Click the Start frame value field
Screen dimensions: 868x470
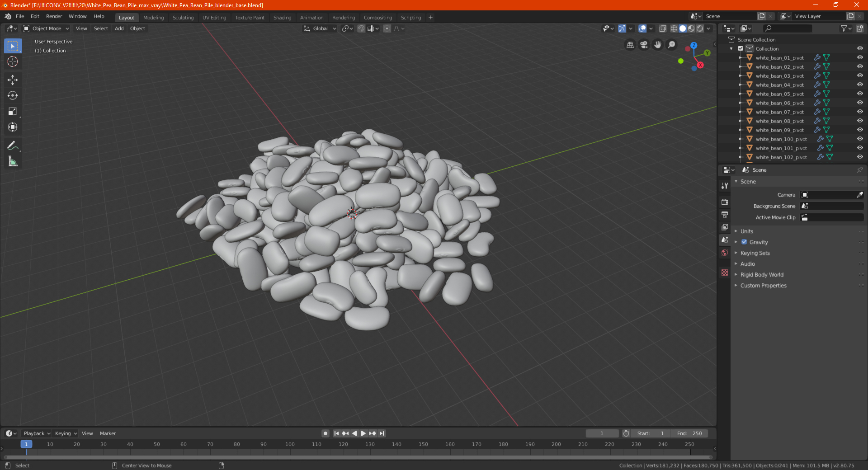tap(651, 433)
